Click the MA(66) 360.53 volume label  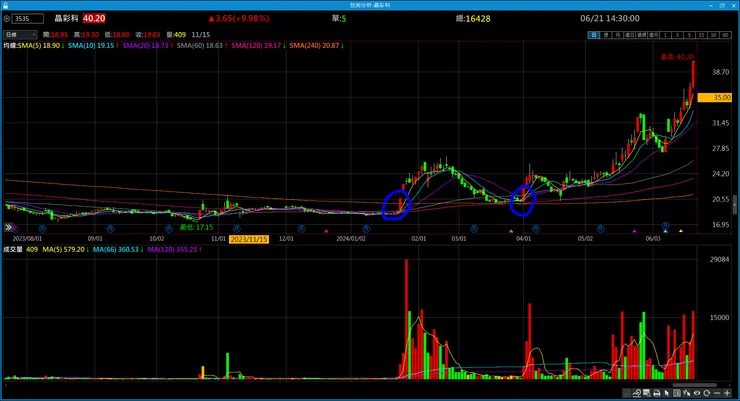(x=118, y=249)
